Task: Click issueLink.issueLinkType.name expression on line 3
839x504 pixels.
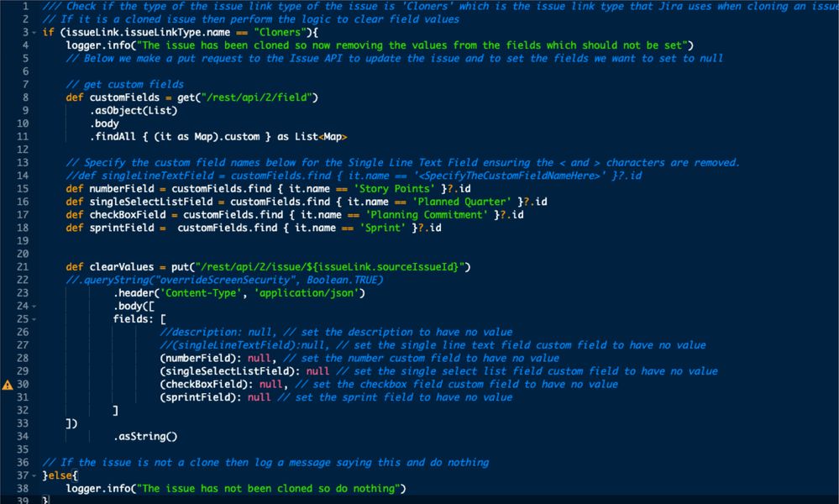Action: click(x=148, y=33)
